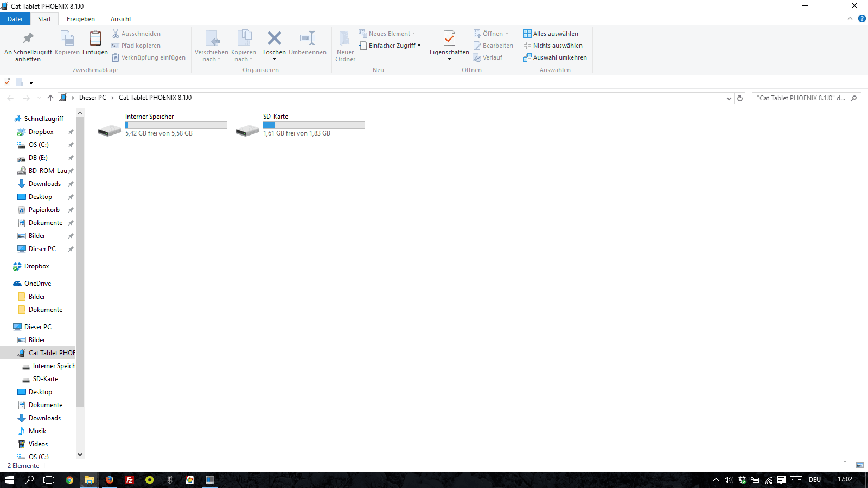Screen dimensions: 868x488
Task: Switch to large icons view toggle
Action: click(x=860, y=465)
